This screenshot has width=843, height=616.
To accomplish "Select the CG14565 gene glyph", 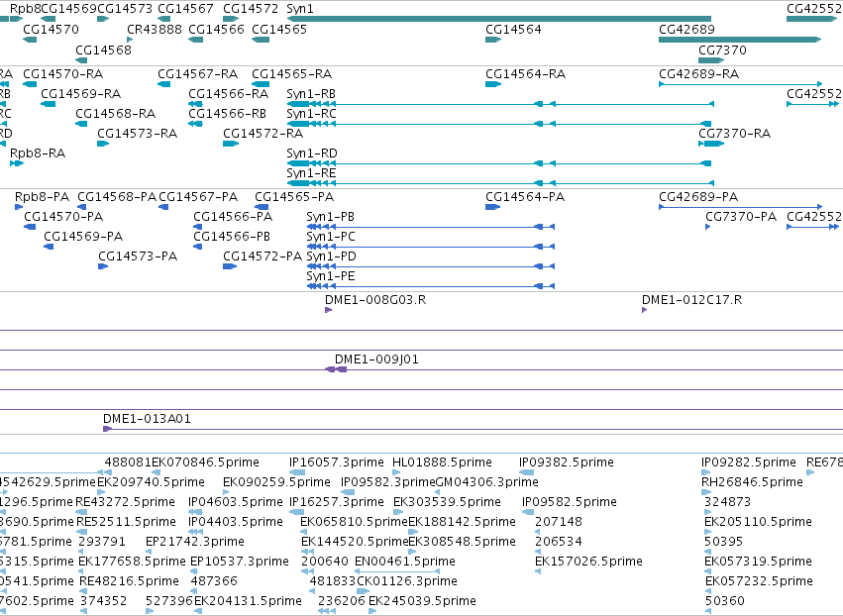I will (x=261, y=40).
